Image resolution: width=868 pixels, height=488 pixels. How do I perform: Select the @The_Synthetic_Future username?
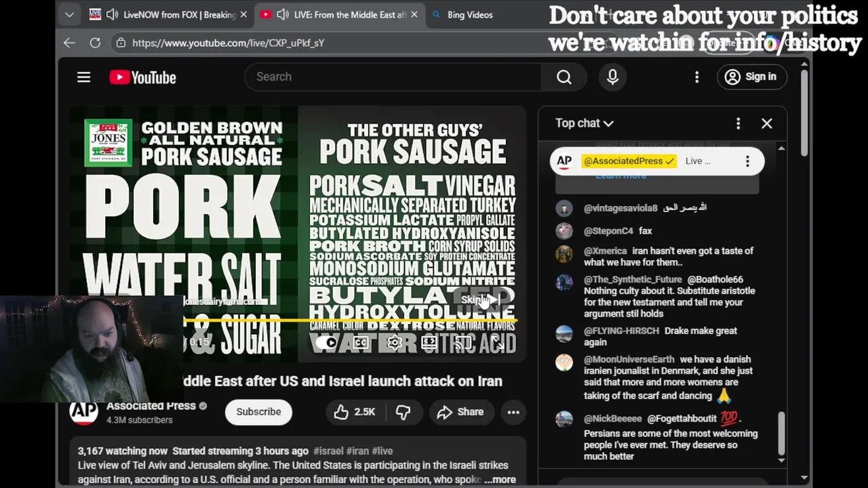[x=633, y=279]
